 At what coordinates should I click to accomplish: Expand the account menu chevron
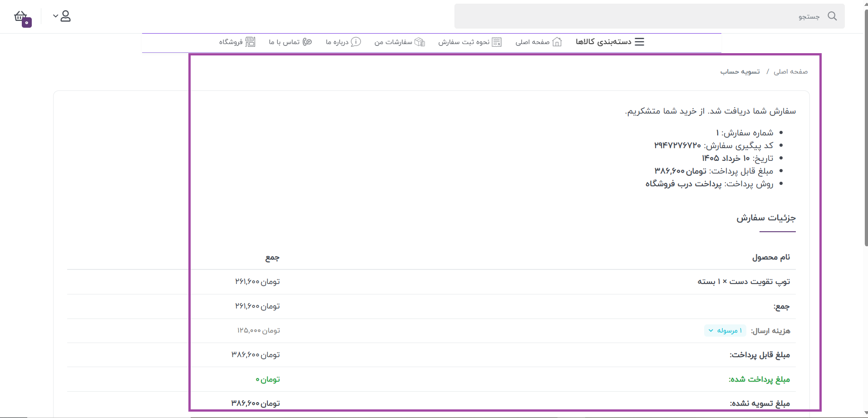point(55,16)
